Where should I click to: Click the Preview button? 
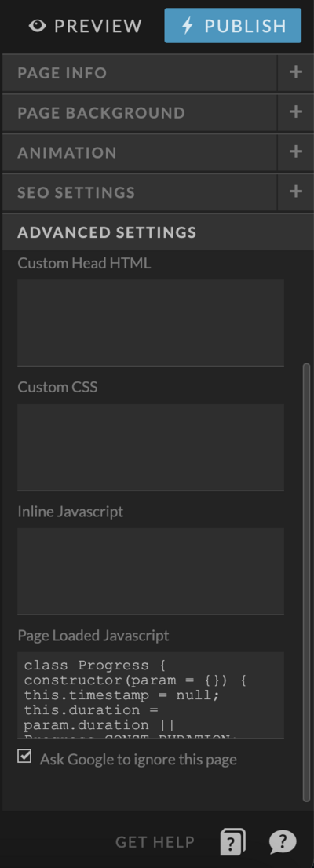[x=86, y=26]
